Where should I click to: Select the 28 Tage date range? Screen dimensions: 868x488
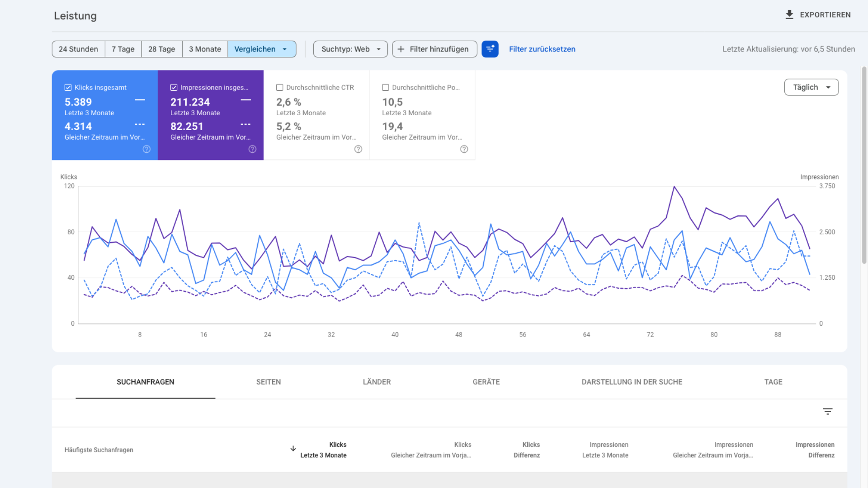point(161,49)
